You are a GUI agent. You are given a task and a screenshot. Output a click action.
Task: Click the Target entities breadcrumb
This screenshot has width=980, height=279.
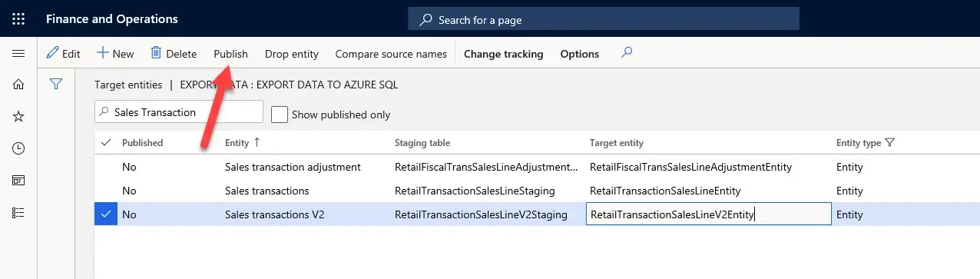(128, 85)
